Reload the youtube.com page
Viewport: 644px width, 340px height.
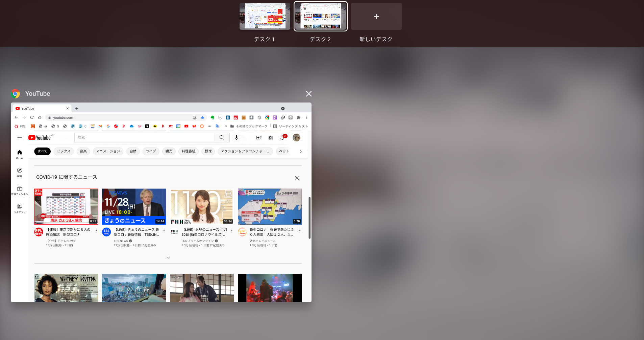click(x=32, y=117)
